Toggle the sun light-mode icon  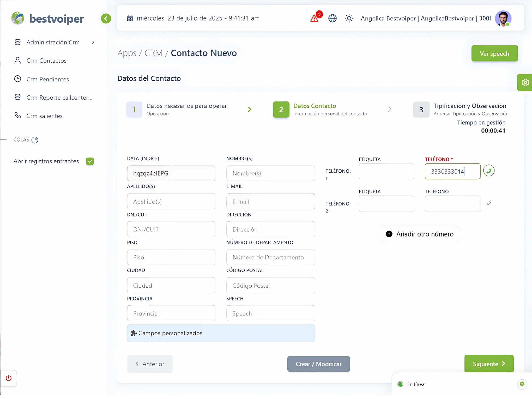point(349,18)
